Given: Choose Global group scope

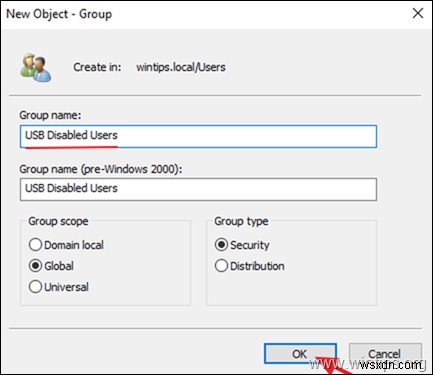Looking at the screenshot, I should pos(51,266).
